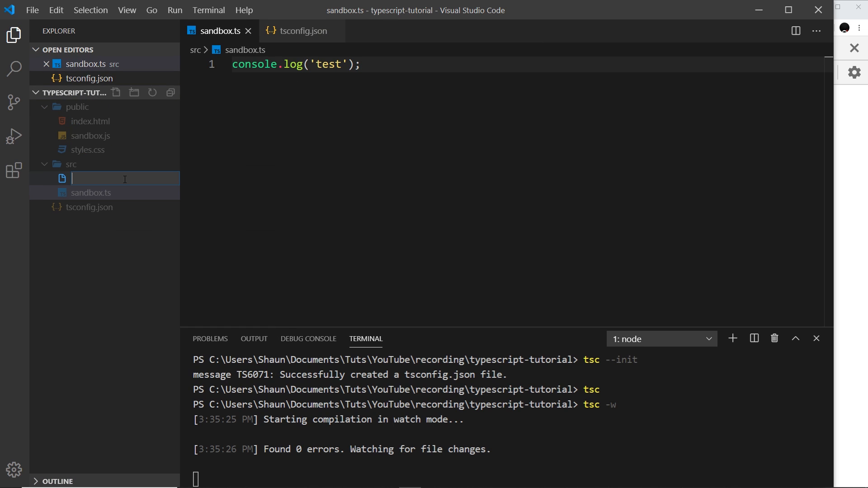Open the Source Control view
Screen dimensions: 868x488
click(14, 102)
